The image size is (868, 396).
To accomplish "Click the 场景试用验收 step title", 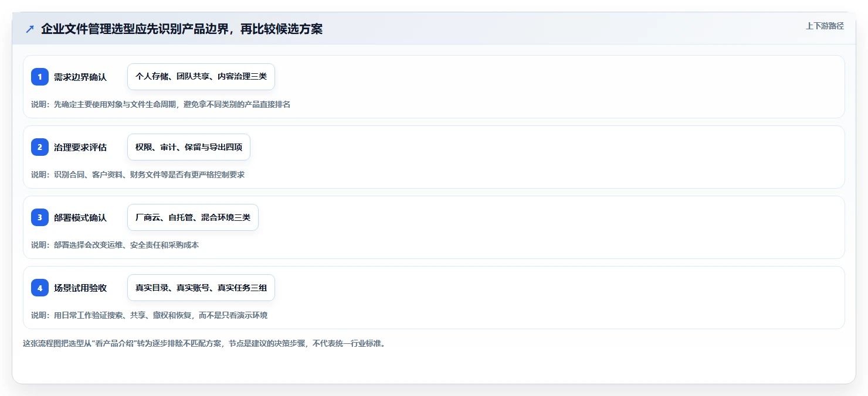I will coord(80,288).
